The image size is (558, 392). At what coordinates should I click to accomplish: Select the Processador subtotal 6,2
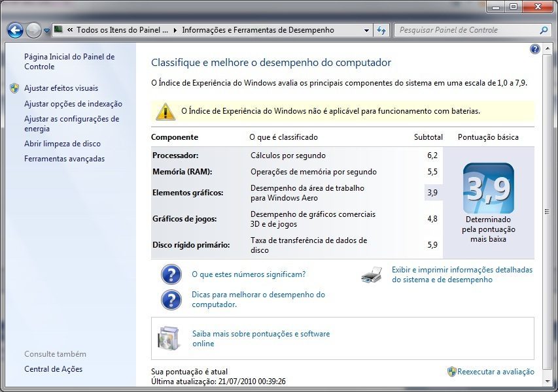point(432,155)
